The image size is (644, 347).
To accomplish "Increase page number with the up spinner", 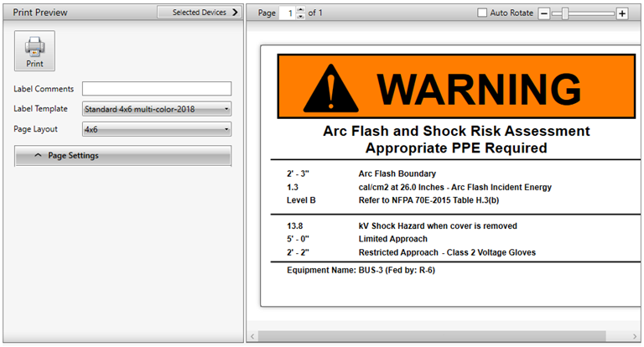I will 301,10.
